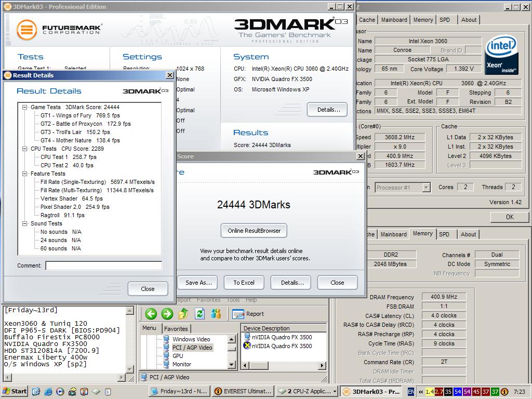Viewport: 532px width, 399px height.
Task: Close the Result Details dialog via Close button
Action: click(x=148, y=289)
